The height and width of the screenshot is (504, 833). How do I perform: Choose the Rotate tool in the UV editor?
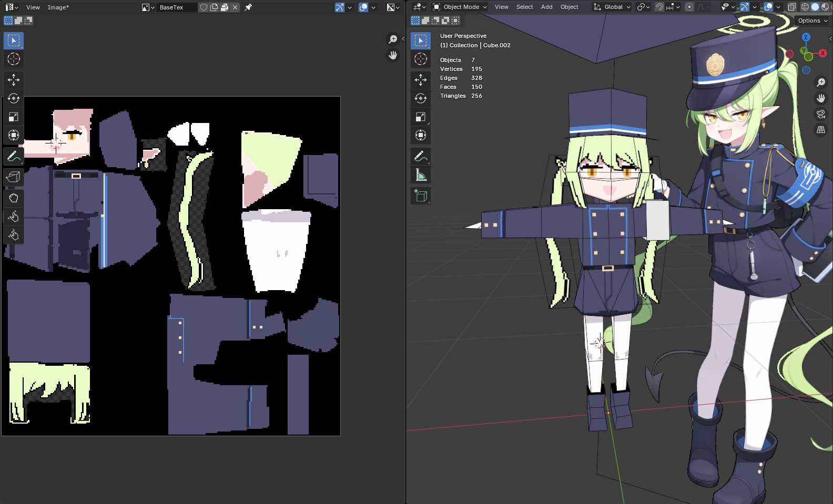click(x=14, y=98)
